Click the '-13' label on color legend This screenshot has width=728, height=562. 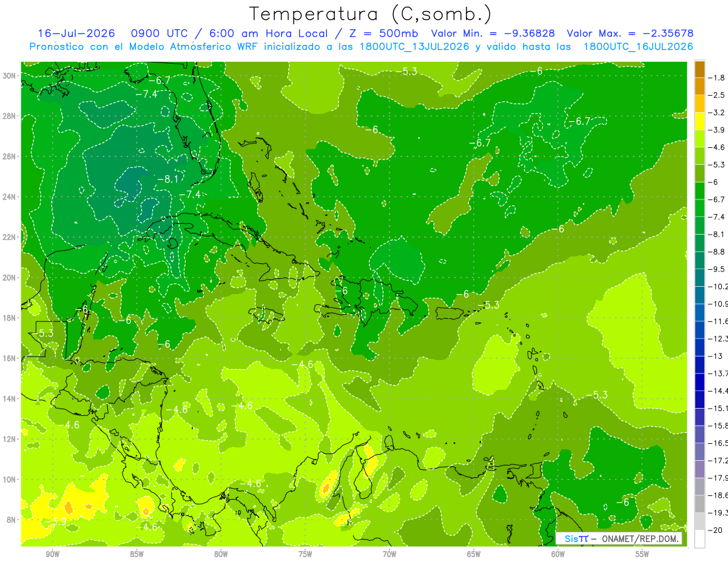point(716,356)
